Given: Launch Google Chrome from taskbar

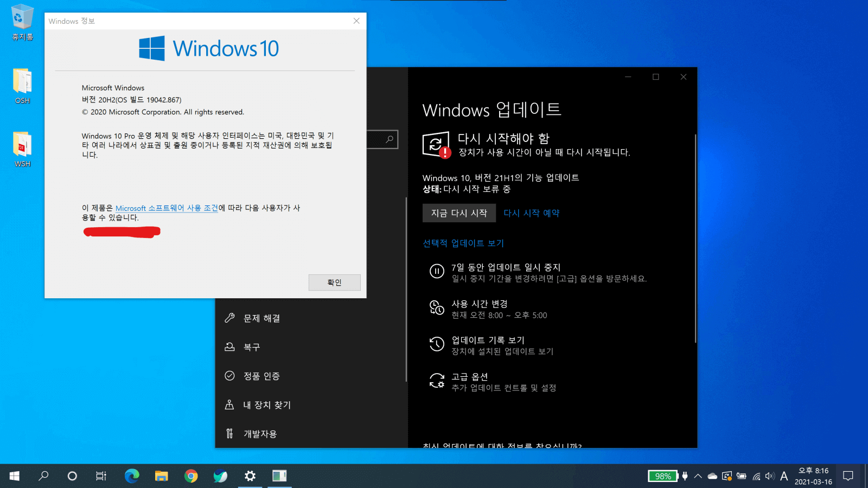Looking at the screenshot, I should point(191,476).
